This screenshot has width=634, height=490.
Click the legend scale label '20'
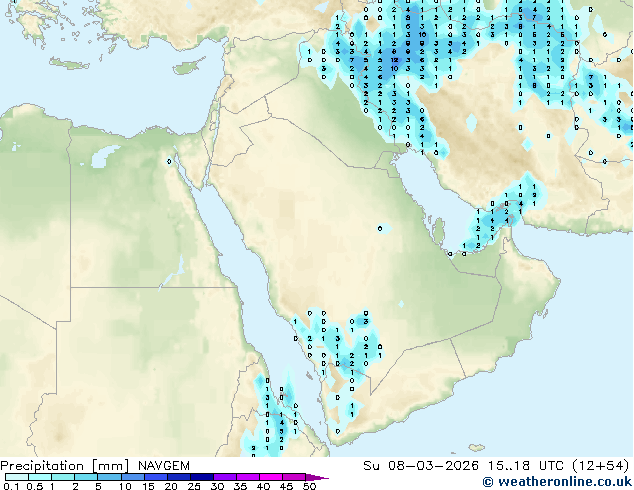click(171, 486)
